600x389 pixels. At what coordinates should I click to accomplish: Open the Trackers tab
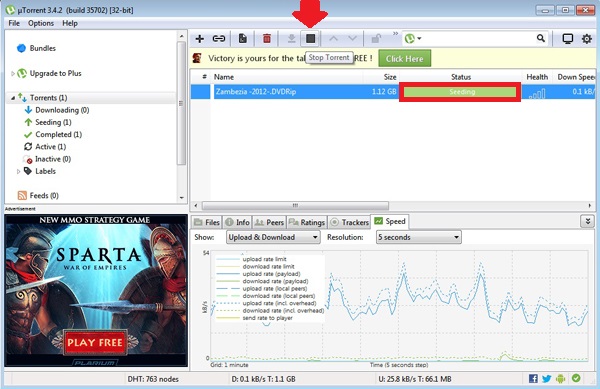click(x=349, y=222)
